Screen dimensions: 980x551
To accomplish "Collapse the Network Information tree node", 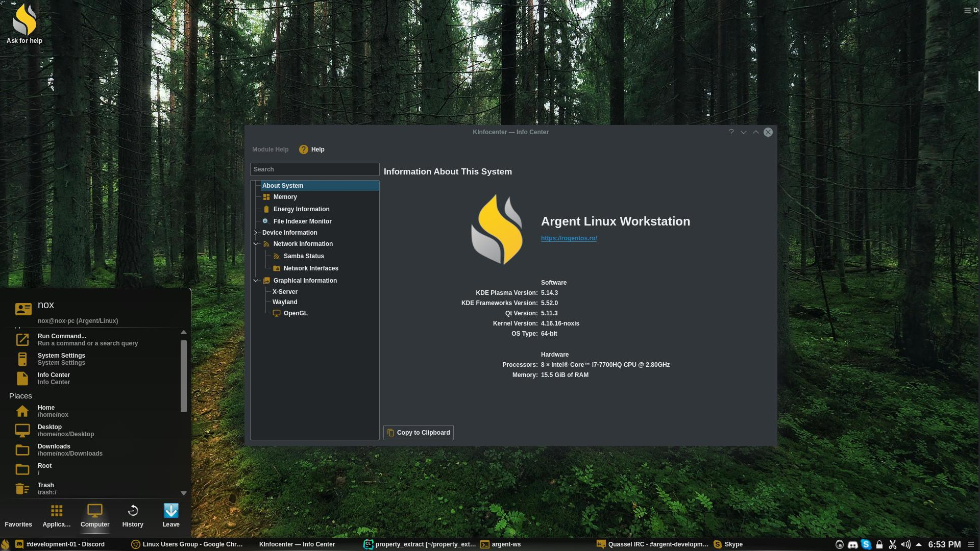I will (x=256, y=244).
